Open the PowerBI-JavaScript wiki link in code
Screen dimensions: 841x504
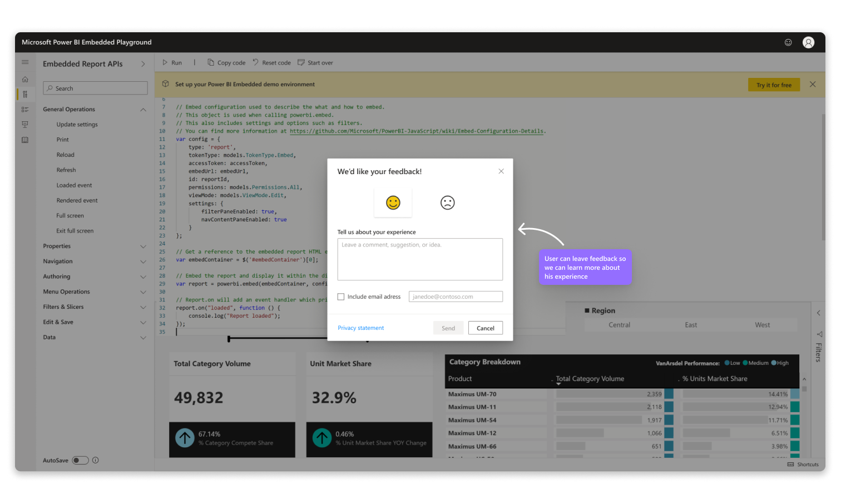click(x=417, y=131)
